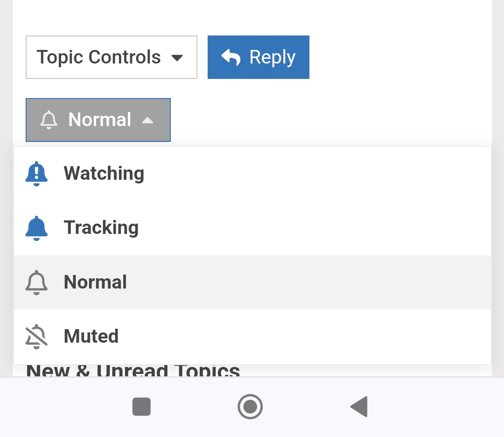Select the highlighted Normal option
The width and height of the screenshot is (504, 437).
95,282
